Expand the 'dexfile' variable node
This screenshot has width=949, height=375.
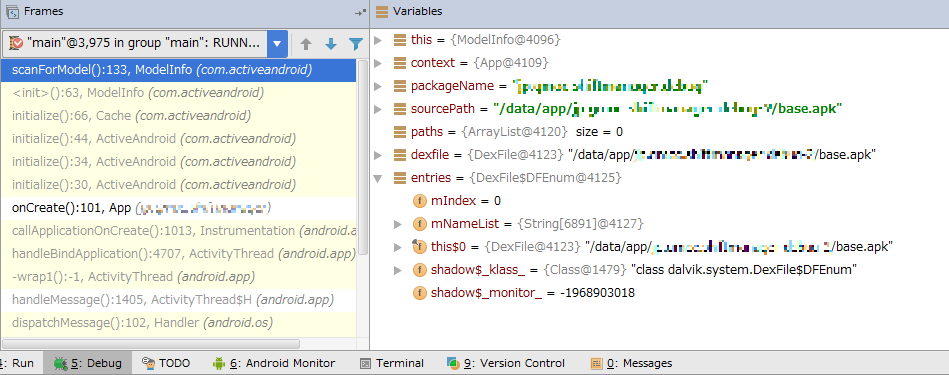(x=378, y=155)
